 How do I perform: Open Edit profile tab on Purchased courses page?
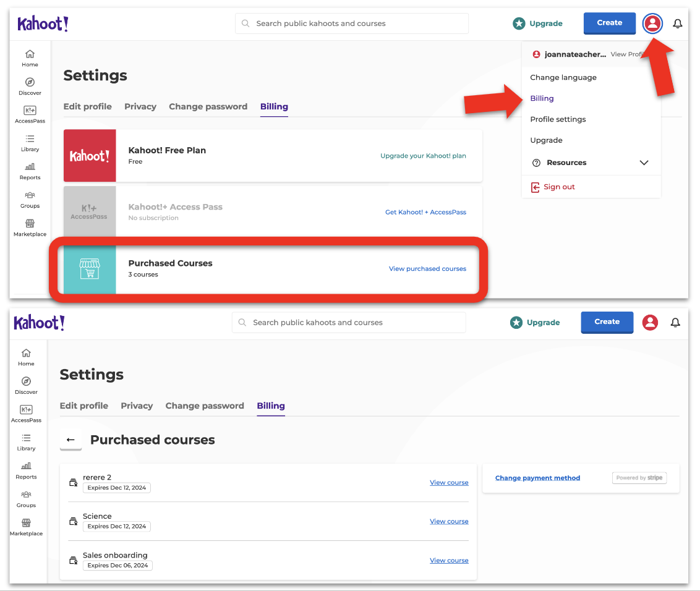[x=84, y=406]
